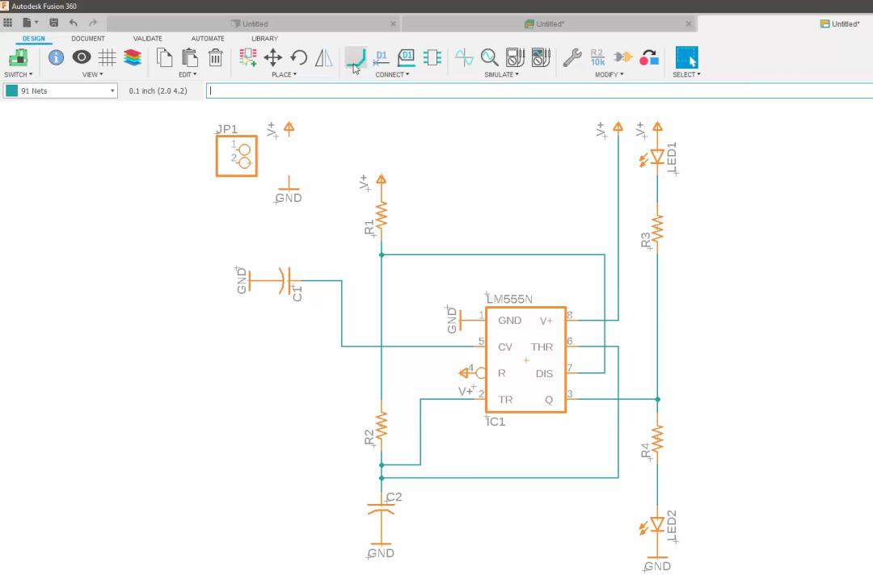Open the Layers stack icon

pyautogui.click(x=133, y=57)
